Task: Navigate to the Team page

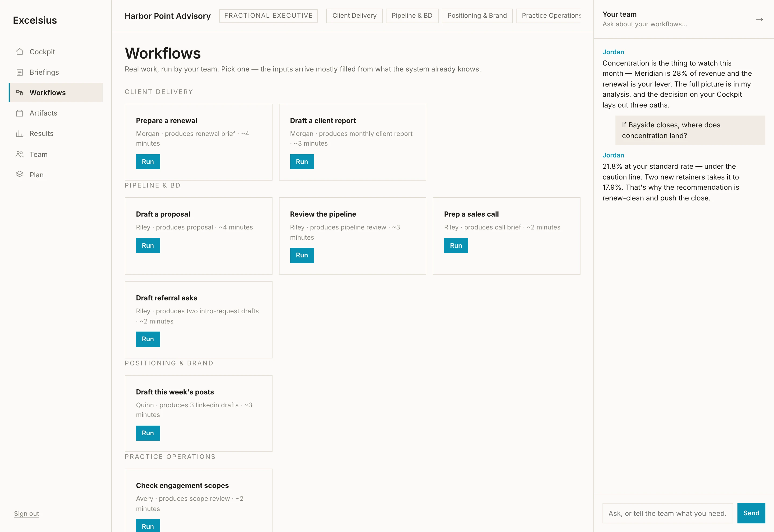Action: [x=55, y=154]
